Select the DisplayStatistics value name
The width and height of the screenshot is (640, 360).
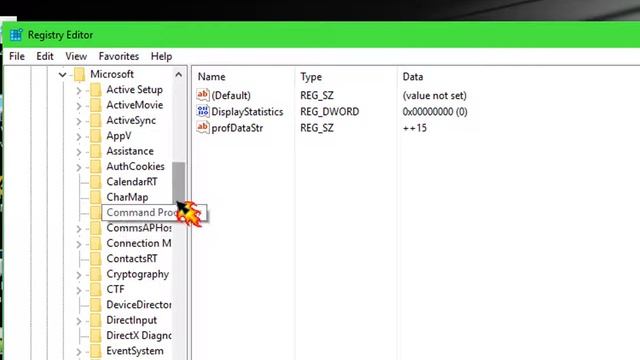pos(247,112)
